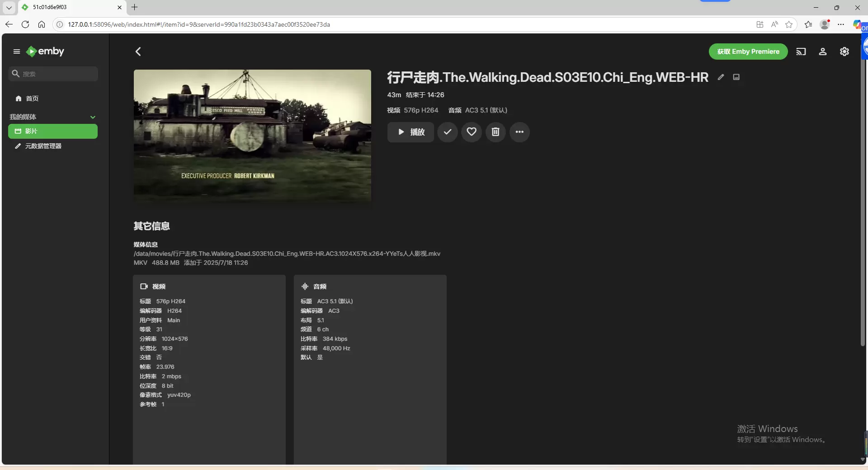Open the browser tab list dropdown
Image resolution: width=868 pixels, height=470 pixels.
(x=9, y=7)
